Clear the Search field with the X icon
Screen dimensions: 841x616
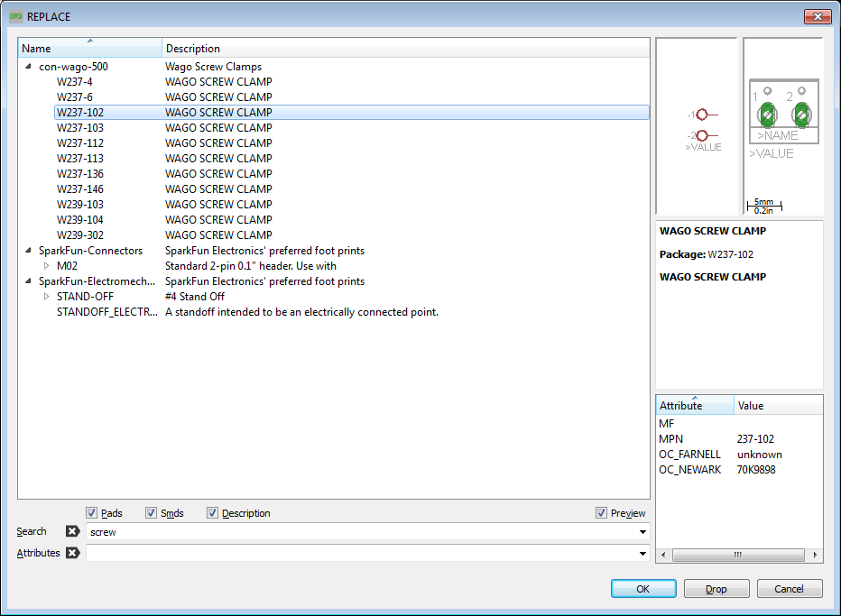(72, 531)
